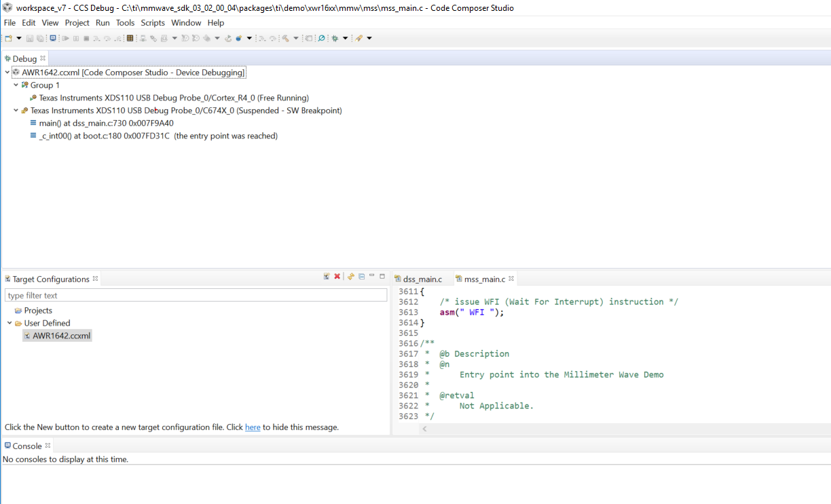Image resolution: width=831 pixels, height=504 pixels.
Task: Click the Save All toolbar icon
Action: pyautogui.click(x=40, y=38)
